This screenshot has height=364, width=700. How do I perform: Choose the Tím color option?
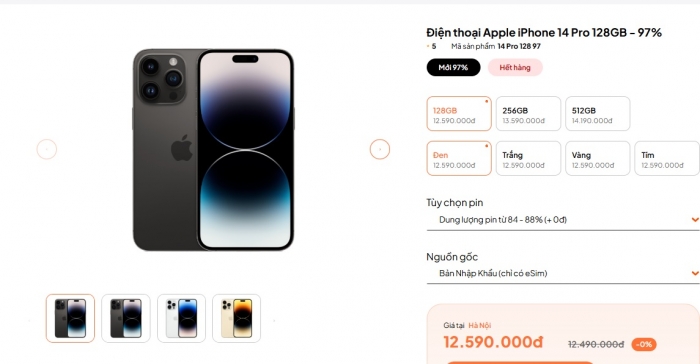(667, 159)
